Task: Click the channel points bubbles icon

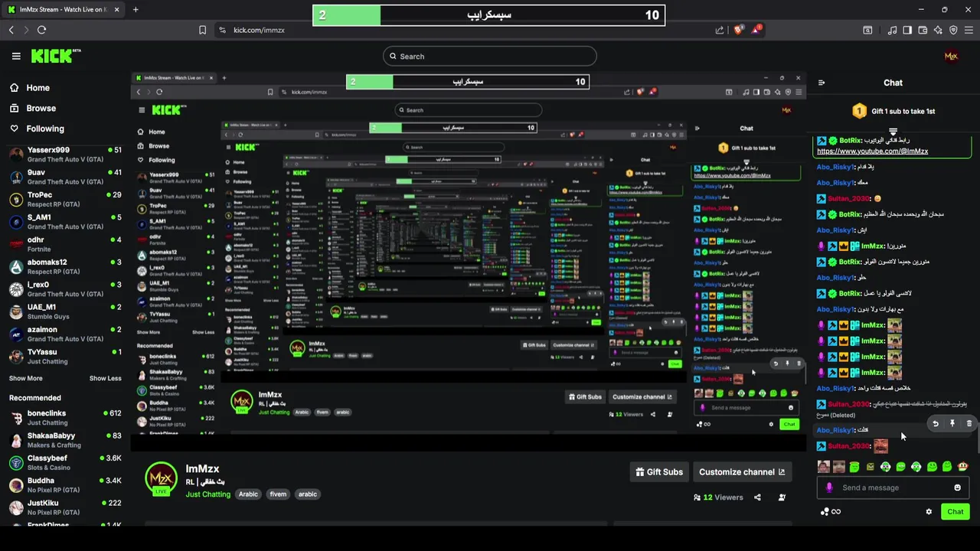Action: pyautogui.click(x=825, y=511)
